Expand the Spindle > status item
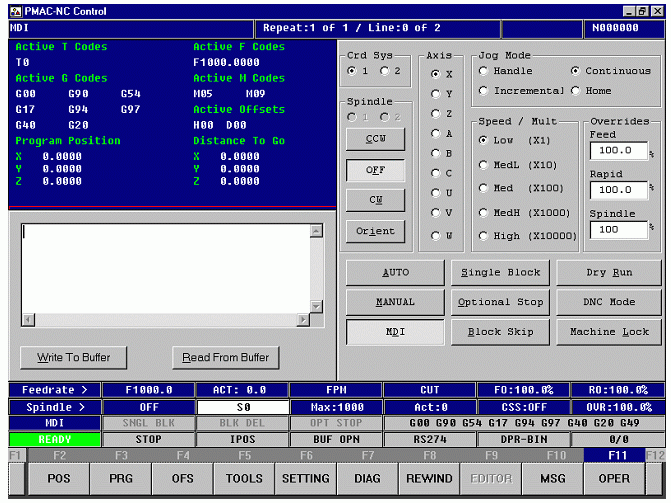 pos(55,407)
